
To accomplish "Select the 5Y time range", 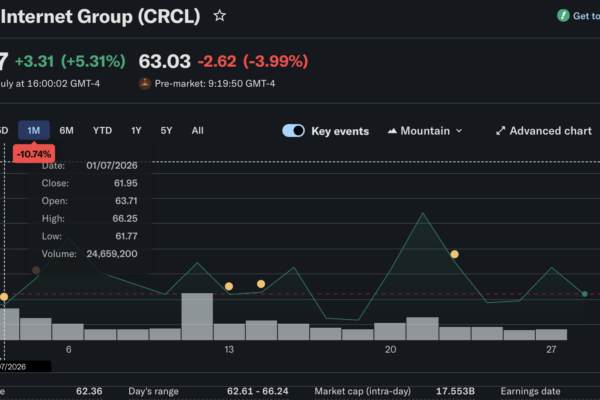I will [166, 131].
